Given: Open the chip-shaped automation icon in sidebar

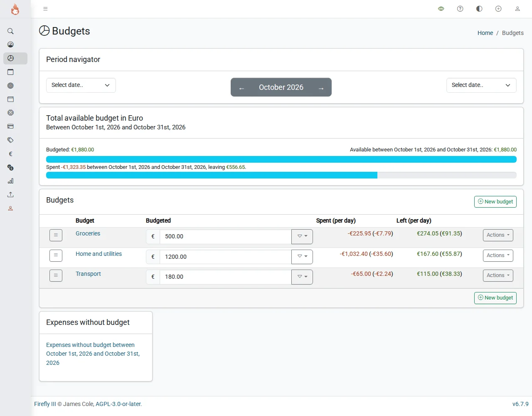Looking at the screenshot, I should (10, 113).
